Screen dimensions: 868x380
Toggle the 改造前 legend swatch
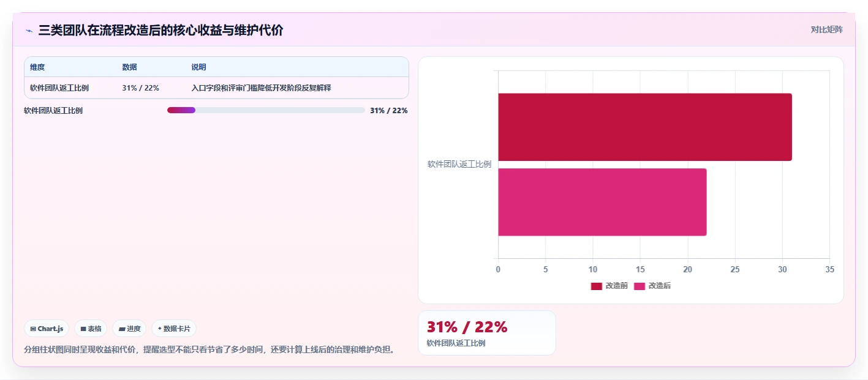coord(596,286)
